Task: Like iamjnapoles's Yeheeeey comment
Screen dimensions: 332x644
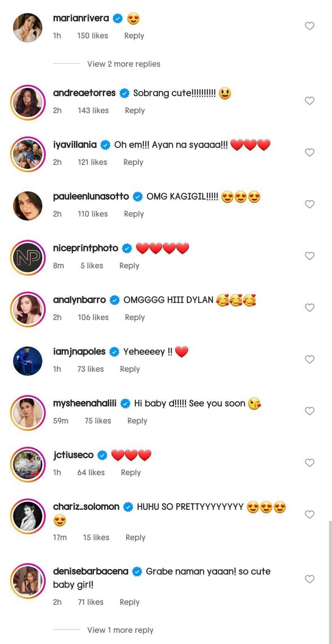Action: [x=309, y=359]
